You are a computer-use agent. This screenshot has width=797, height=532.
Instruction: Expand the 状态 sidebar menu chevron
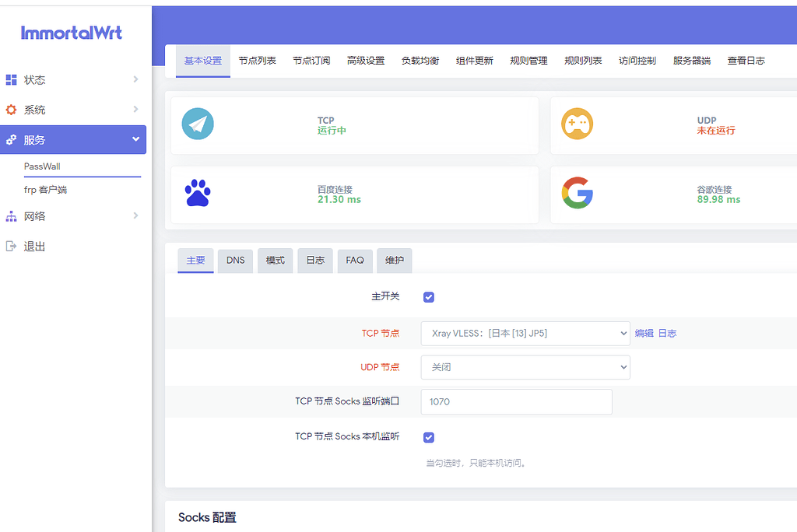(135, 79)
